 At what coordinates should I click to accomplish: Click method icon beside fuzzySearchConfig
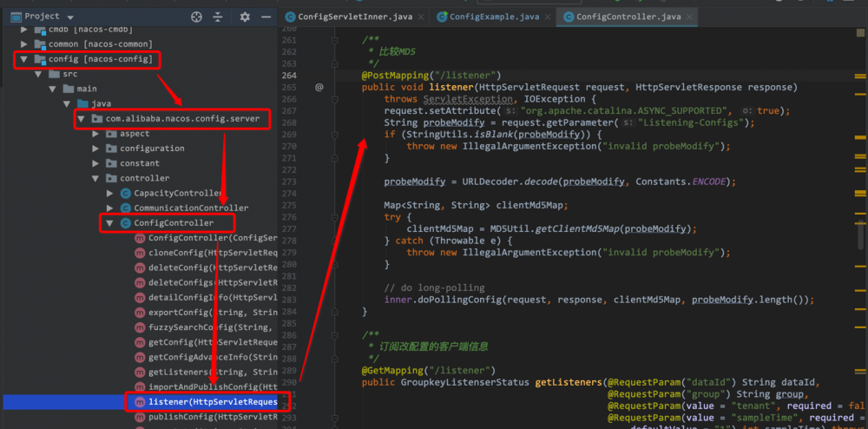point(140,327)
